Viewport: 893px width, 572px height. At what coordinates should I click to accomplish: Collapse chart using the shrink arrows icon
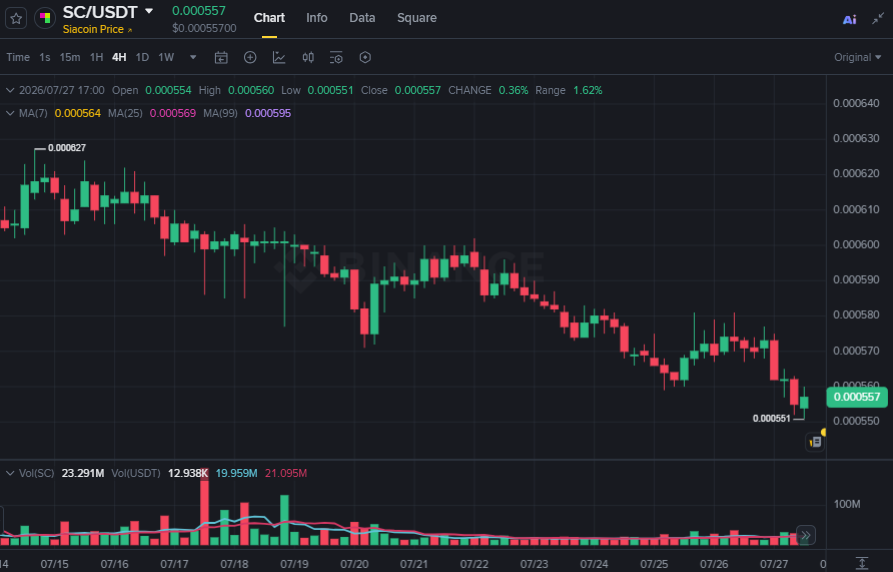(878, 19)
